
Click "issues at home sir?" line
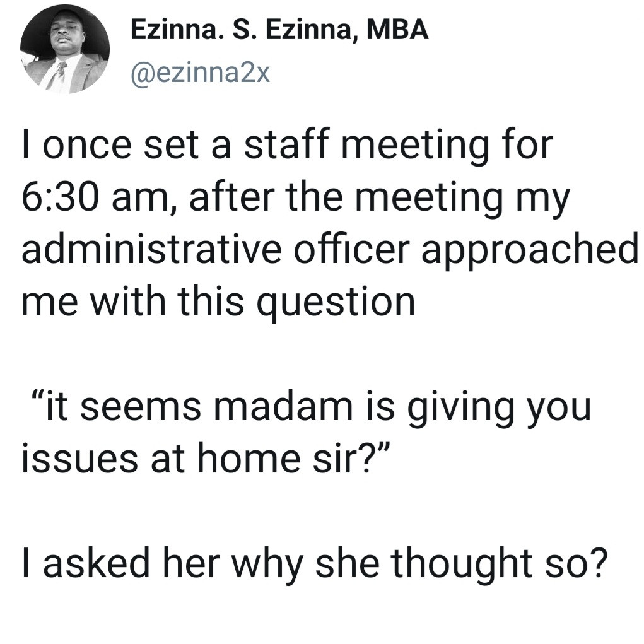coord(204,458)
